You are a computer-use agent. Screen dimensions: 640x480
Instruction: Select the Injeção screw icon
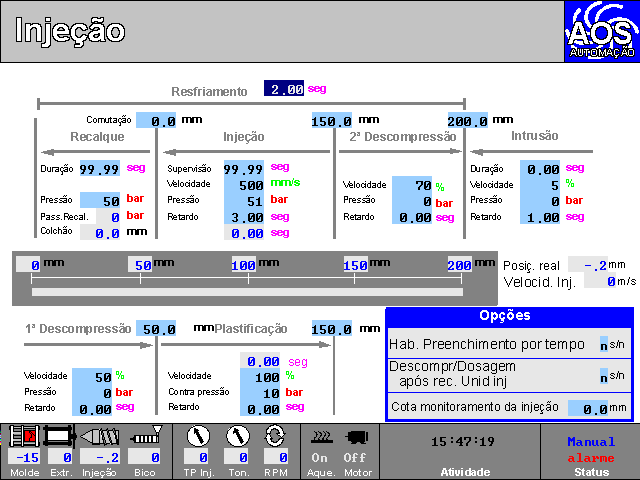click(100, 436)
